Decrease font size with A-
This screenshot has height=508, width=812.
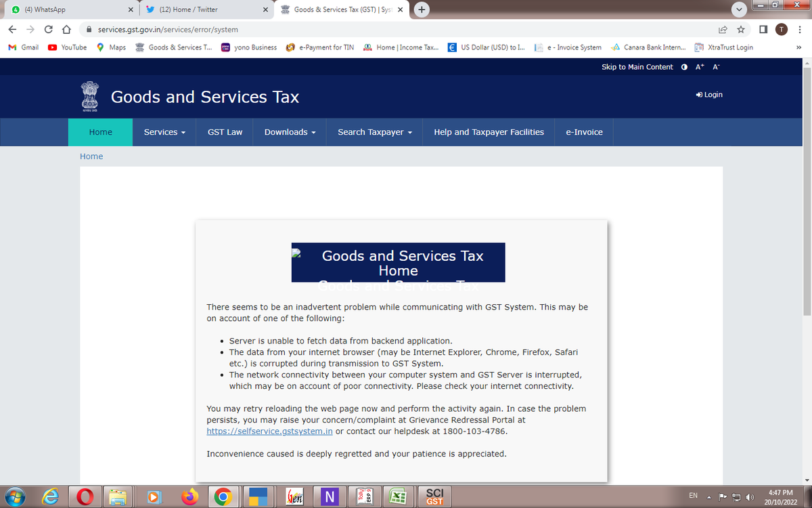(716, 67)
